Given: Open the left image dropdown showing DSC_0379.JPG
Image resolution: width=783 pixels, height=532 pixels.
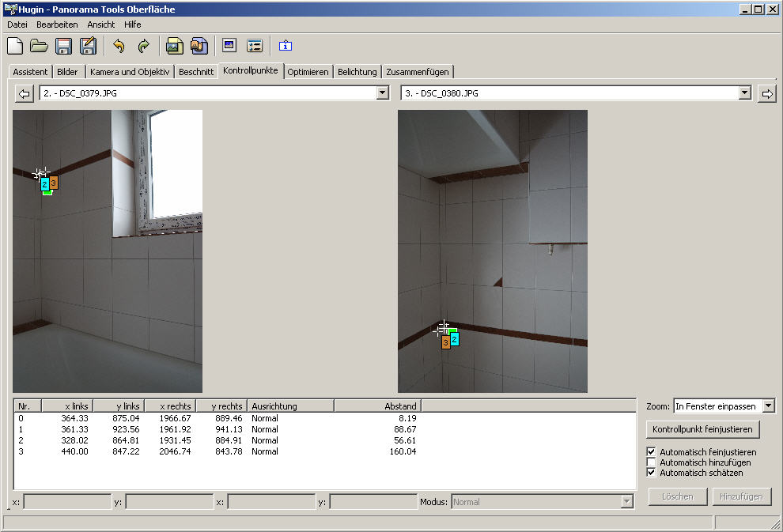Looking at the screenshot, I should tap(383, 93).
